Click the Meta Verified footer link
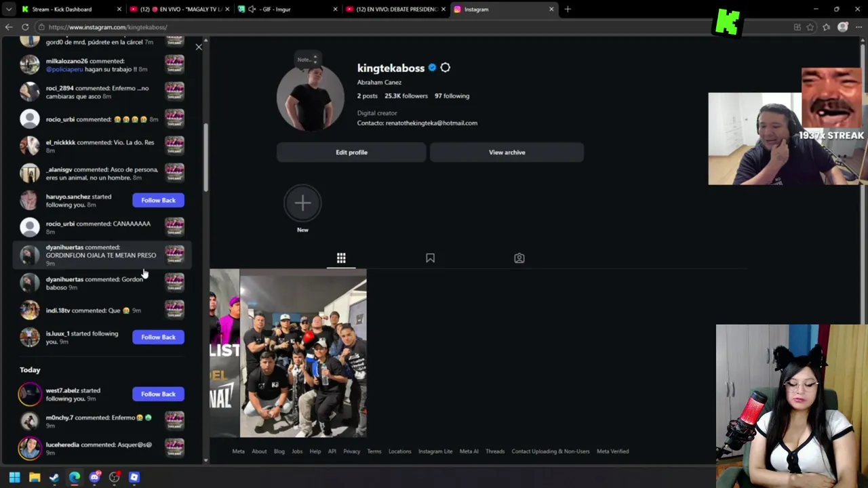Image resolution: width=868 pixels, height=488 pixels. pyautogui.click(x=612, y=451)
